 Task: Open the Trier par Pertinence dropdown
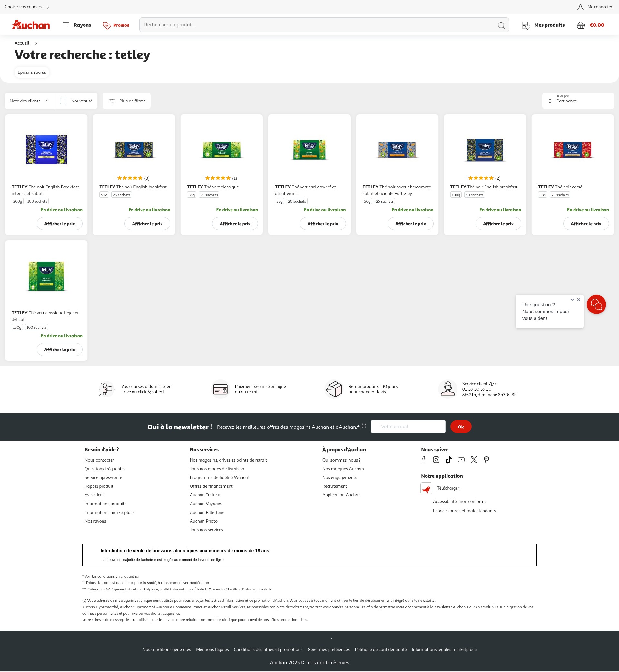coord(578,101)
